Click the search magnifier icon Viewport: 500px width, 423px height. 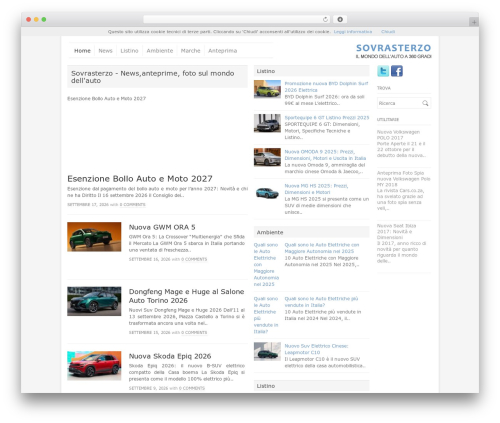click(x=425, y=103)
